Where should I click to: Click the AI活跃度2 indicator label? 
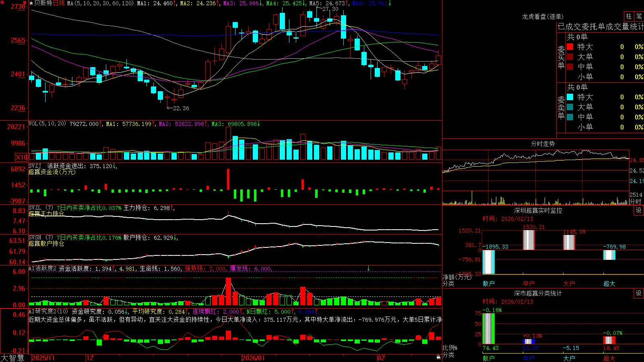pos(43,269)
